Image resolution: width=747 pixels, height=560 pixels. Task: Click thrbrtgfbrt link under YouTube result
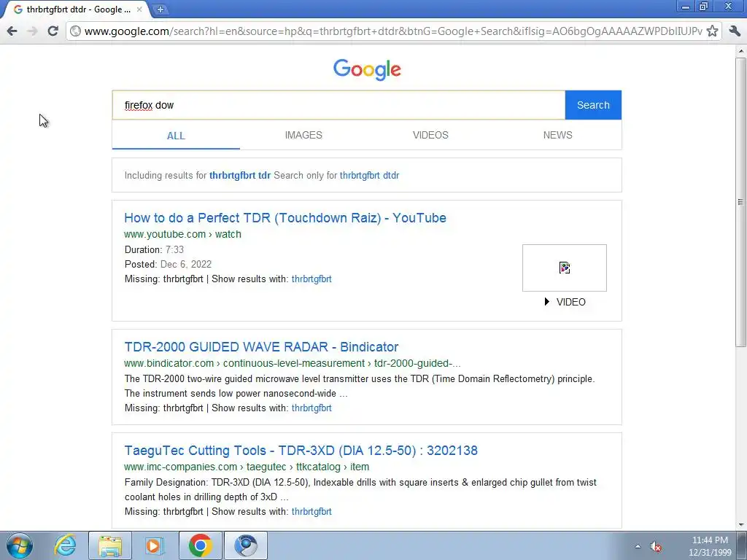(311, 279)
